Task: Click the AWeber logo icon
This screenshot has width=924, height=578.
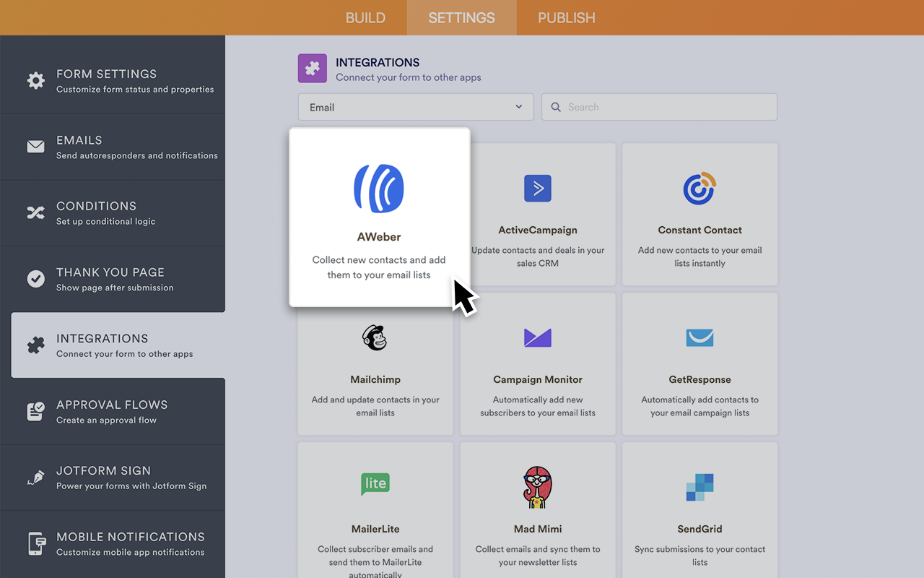Action: coord(379,189)
